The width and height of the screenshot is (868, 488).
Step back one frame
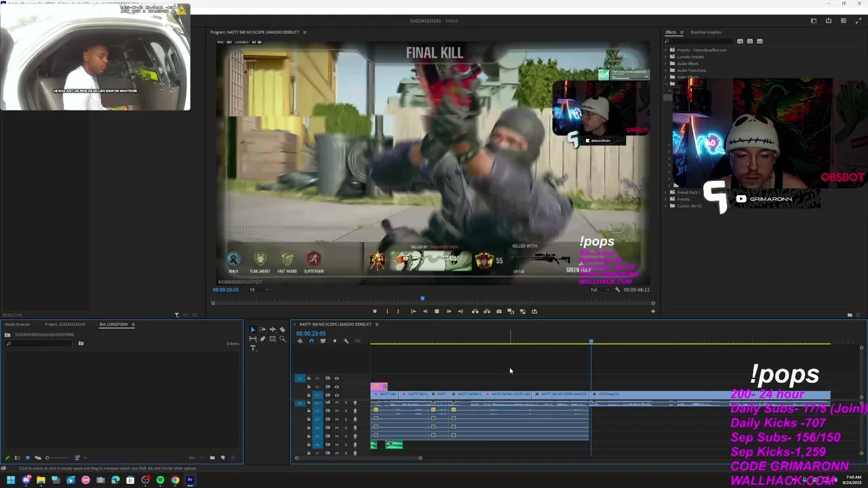click(x=425, y=311)
